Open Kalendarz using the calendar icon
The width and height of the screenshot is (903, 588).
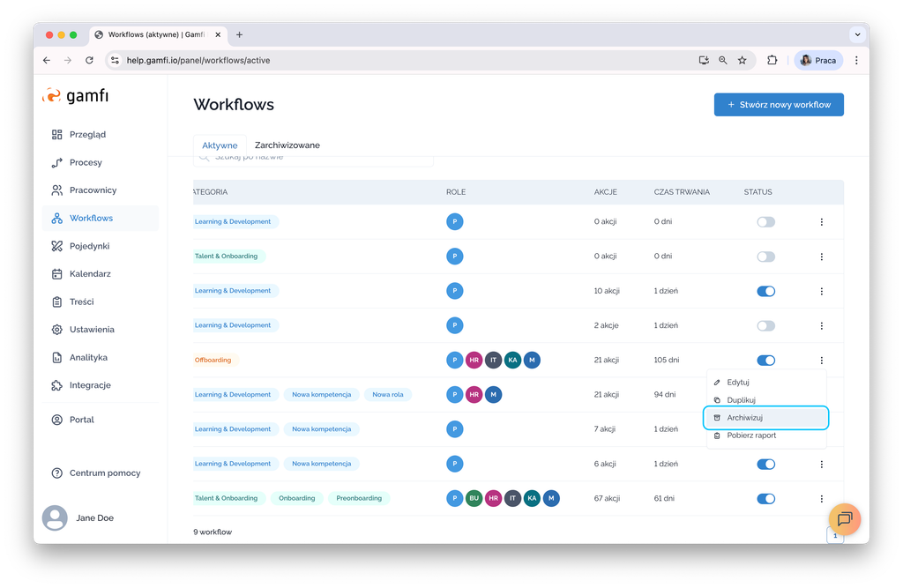[57, 274]
